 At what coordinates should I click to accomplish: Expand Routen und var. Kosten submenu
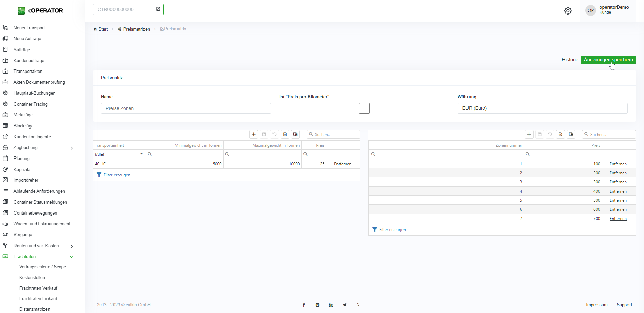(72, 246)
